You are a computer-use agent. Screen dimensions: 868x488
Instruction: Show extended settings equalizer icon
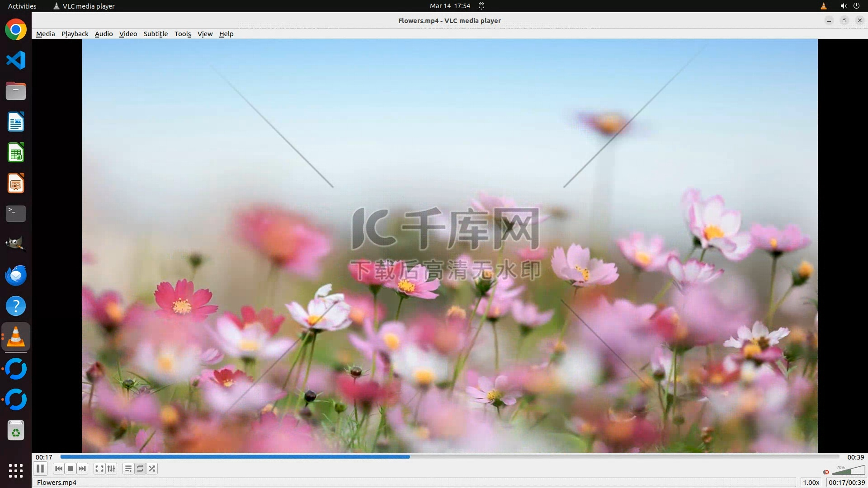(x=111, y=469)
